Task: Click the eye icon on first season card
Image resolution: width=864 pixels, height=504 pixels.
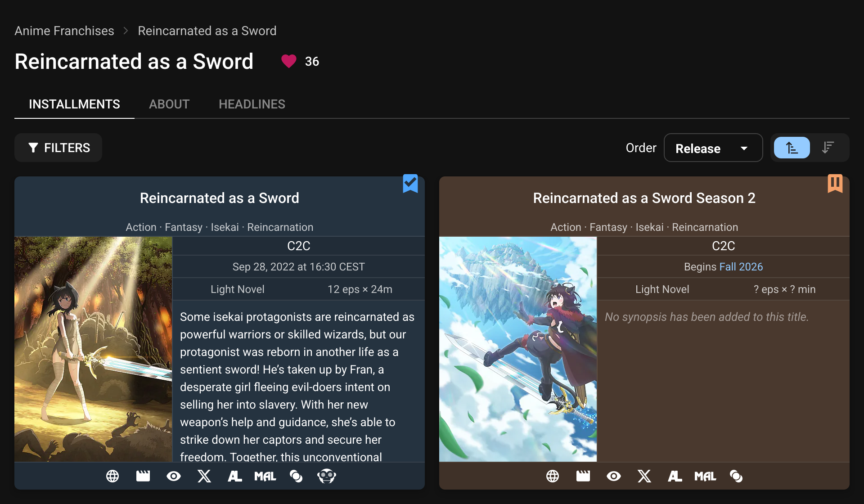Action: tap(174, 476)
